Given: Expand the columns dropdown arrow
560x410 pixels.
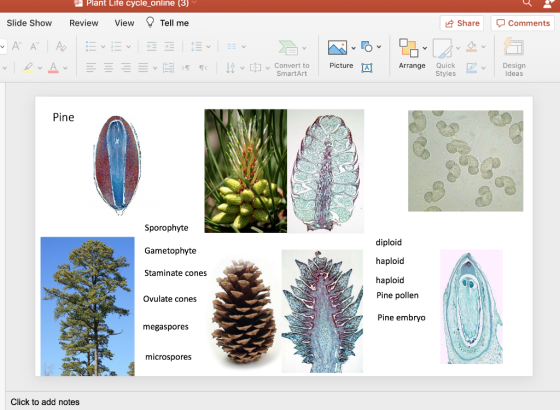Looking at the screenshot, I should point(244,47).
